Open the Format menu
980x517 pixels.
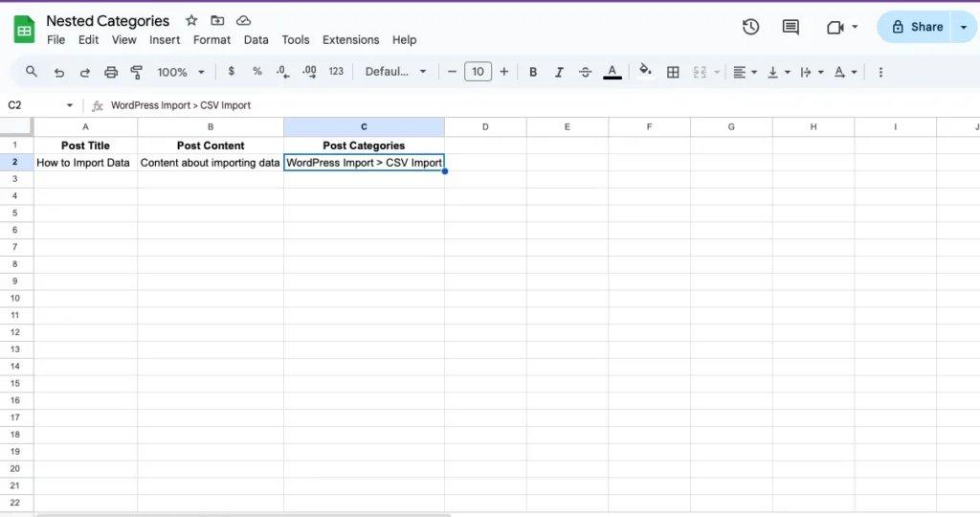(212, 40)
